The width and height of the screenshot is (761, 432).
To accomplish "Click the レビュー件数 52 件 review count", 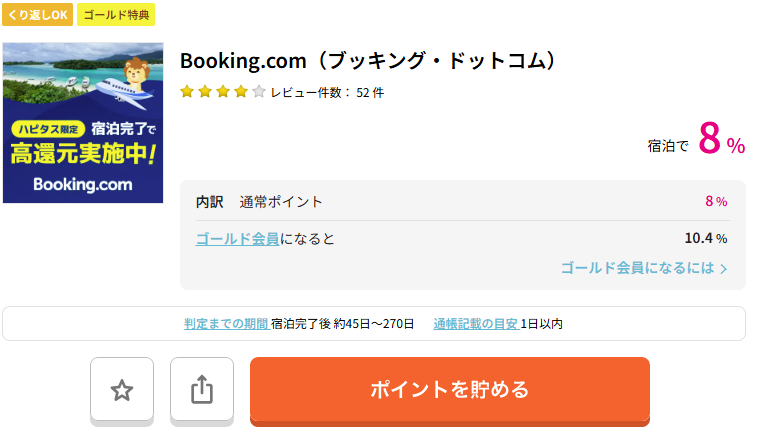I will click(x=327, y=93).
